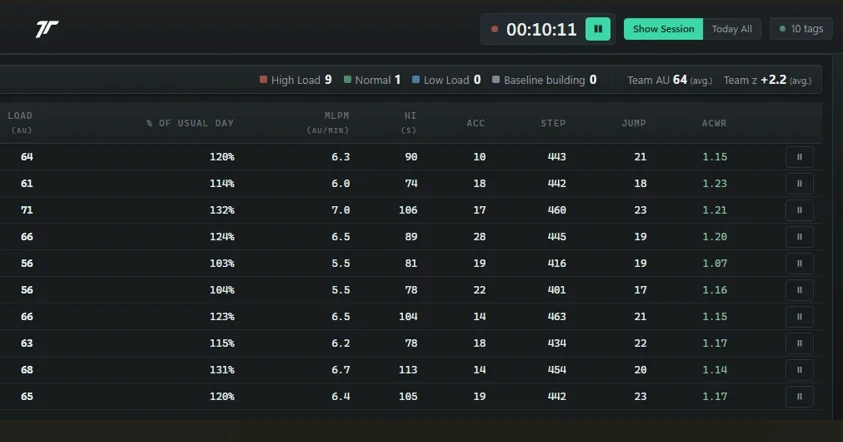Pause the row with ACWR 1.21
Screen dimensions: 843x442
[x=799, y=210]
